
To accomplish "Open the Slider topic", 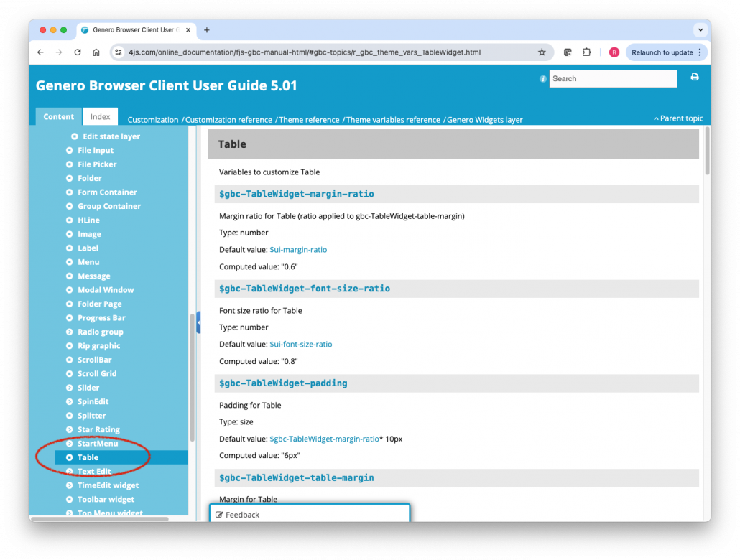I will (88, 388).
